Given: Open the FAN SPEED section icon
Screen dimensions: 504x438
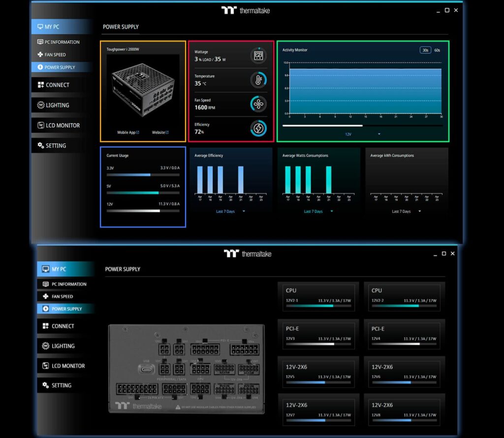Looking at the screenshot, I should pyautogui.click(x=39, y=54).
